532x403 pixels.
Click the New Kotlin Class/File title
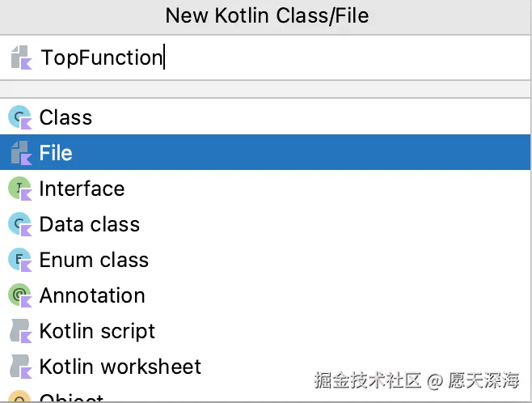tap(266, 15)
